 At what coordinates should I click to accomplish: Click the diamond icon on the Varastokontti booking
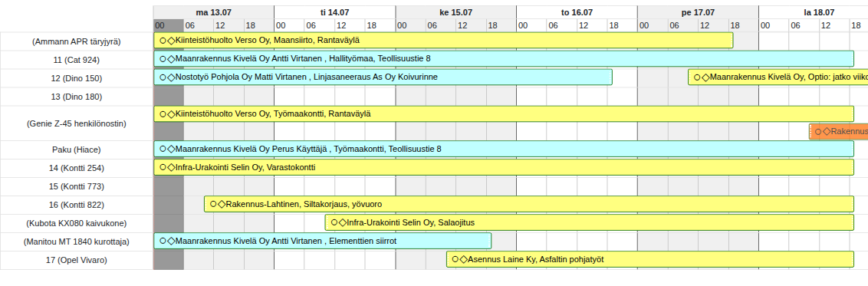click(x=171, y=167)
